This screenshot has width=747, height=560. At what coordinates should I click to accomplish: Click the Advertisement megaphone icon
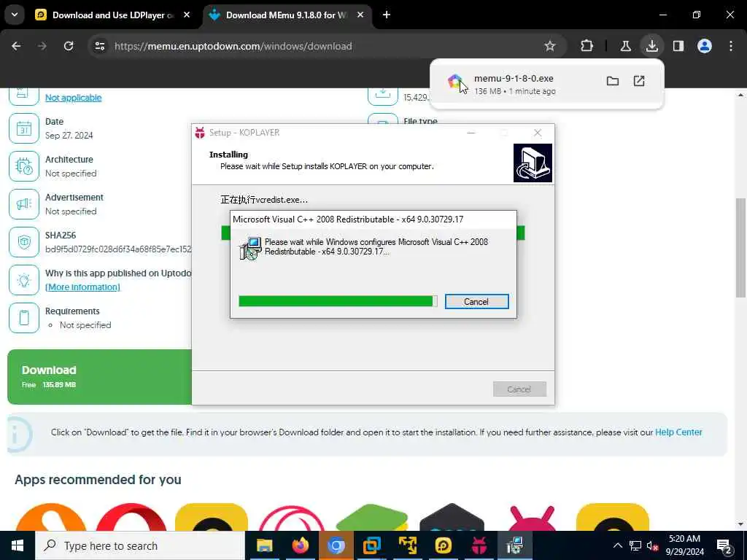24,204
